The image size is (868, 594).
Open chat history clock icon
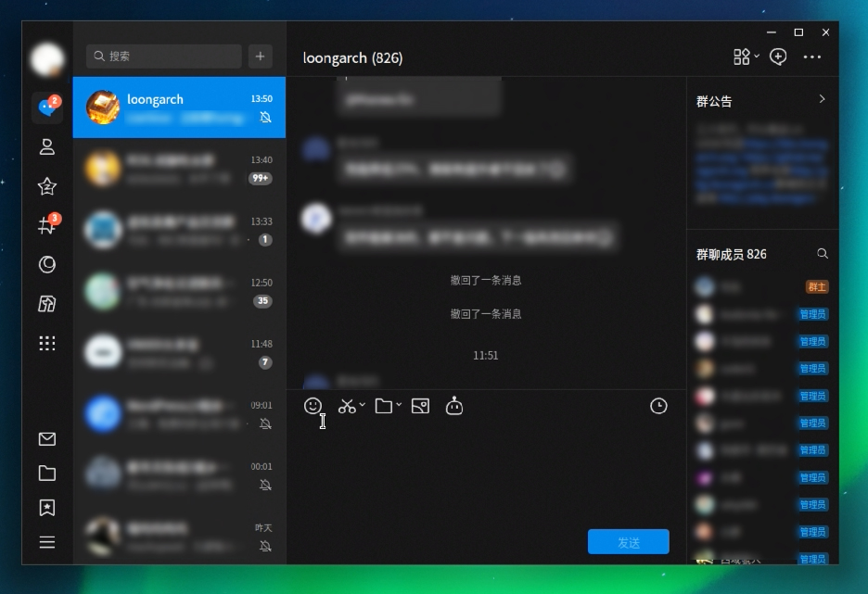(658, 406)
